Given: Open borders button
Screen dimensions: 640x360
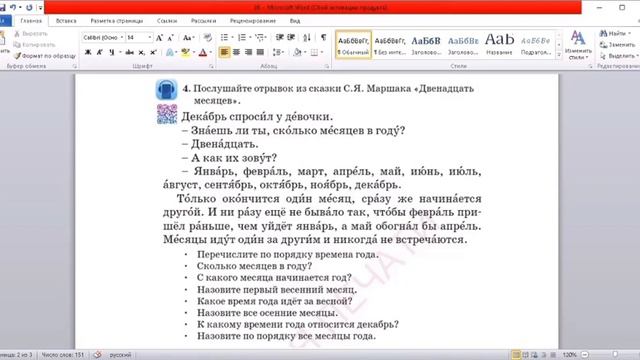Looking at the screenshot, I should (x=314, y=52).
